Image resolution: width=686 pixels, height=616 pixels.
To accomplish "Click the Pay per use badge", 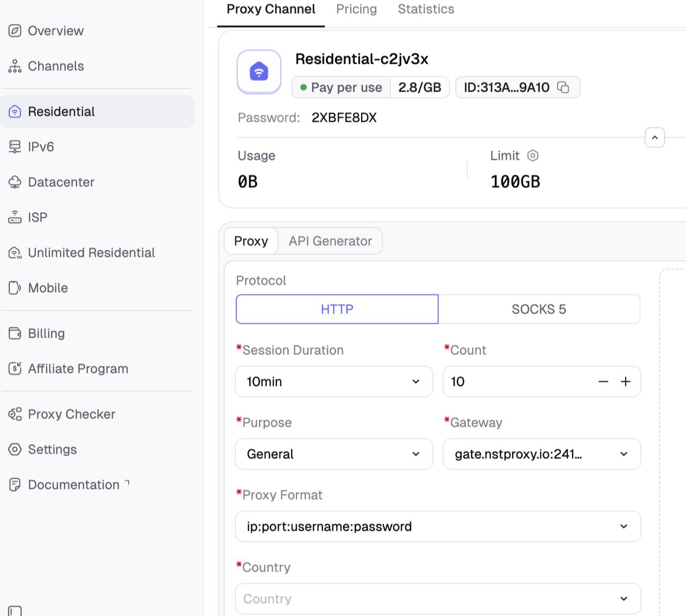I will click(x=341, y=87).
